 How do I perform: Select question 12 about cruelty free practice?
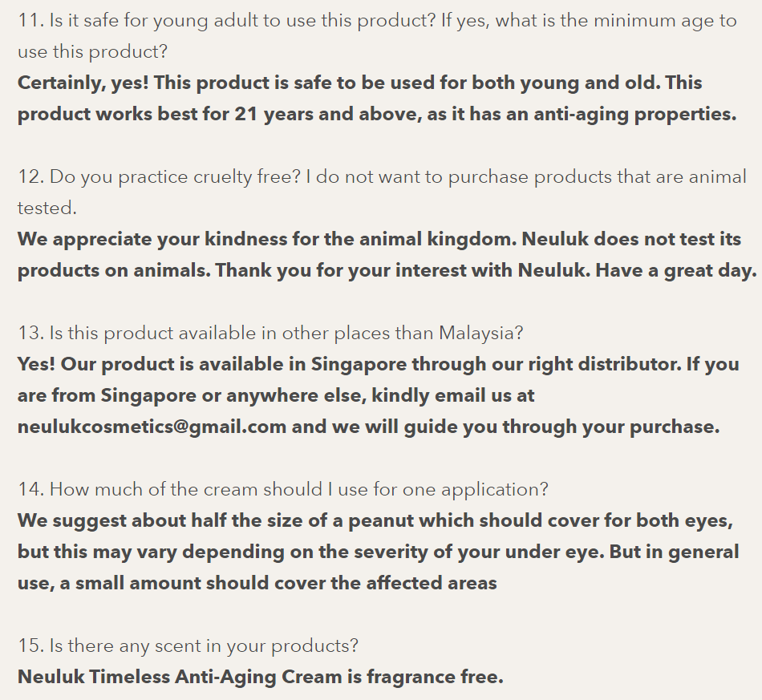click(x=382, y=176)
